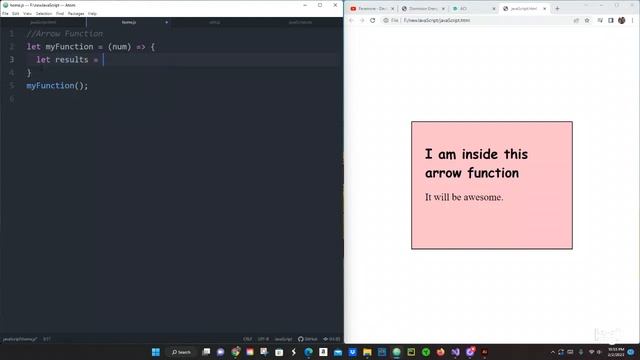This screenshot has height=360, width=640.
Task: Click the file path in Atom status bar
Action: coord(20,339)
